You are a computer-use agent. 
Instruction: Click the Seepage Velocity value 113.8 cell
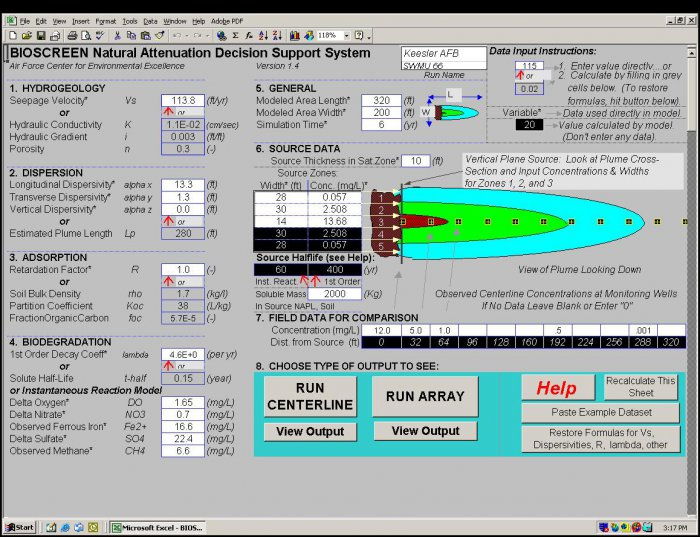point(183,100)
